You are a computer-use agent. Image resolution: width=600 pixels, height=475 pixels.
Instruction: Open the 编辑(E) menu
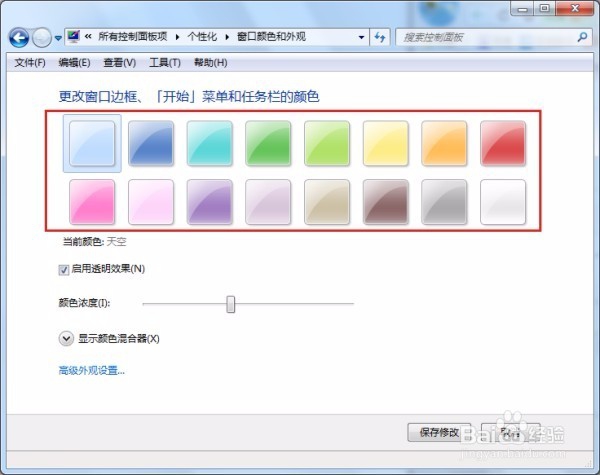pos(74,62)
